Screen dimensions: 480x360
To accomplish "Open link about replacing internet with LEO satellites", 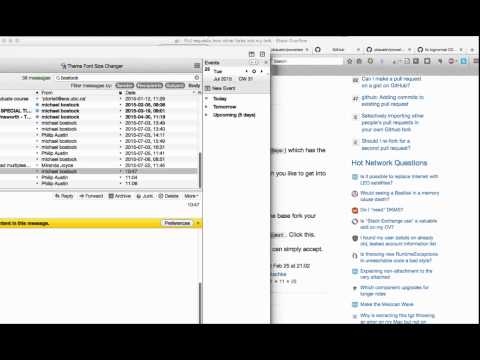I will pyautogui.click(x=399, y=179).
